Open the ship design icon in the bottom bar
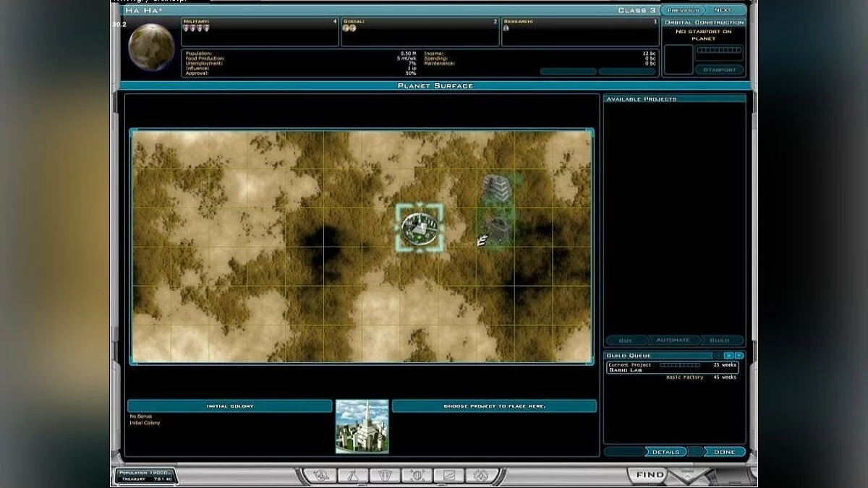The height and width of the screenshot is (488, 868). (x=481, y=476)
